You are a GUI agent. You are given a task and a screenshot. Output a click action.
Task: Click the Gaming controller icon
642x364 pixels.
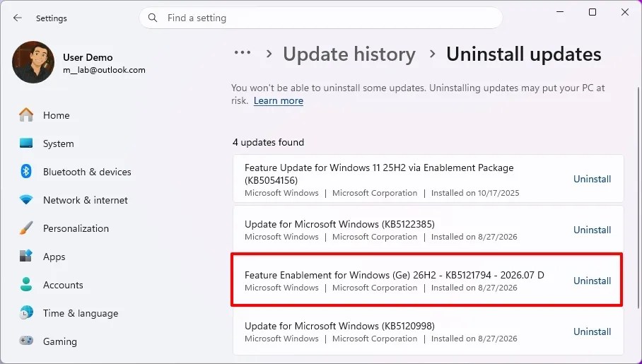(x=26, y=341)
